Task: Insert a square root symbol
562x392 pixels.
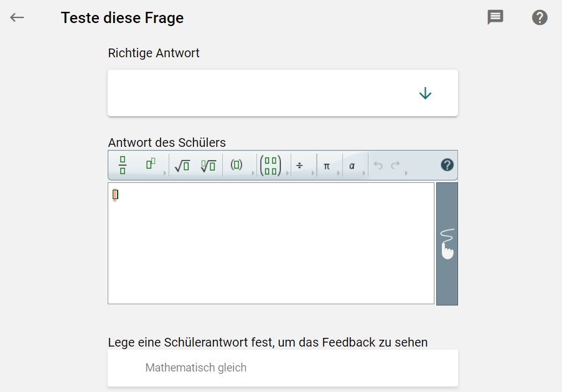Action: (x=182, y=166)
